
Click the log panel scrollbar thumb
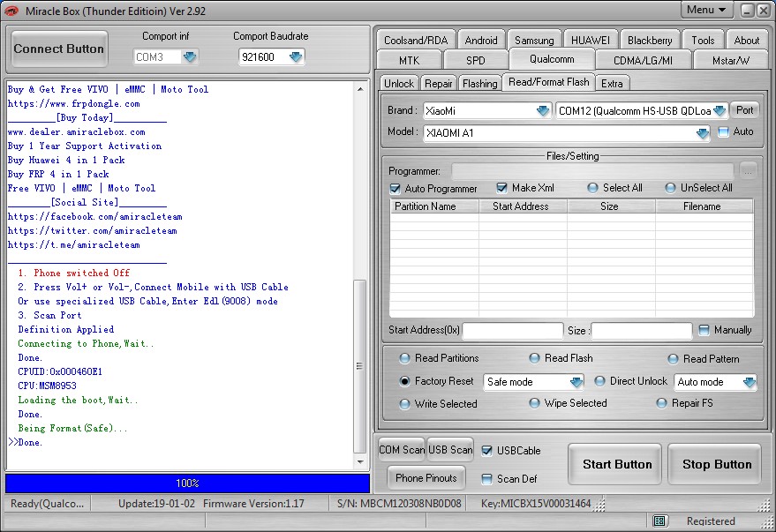tap(360, 366)
